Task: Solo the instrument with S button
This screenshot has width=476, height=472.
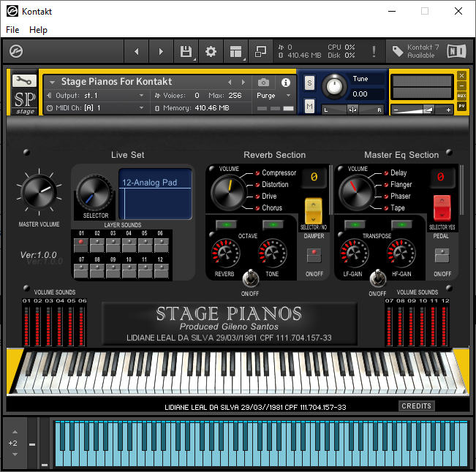Action: point(309,83)
